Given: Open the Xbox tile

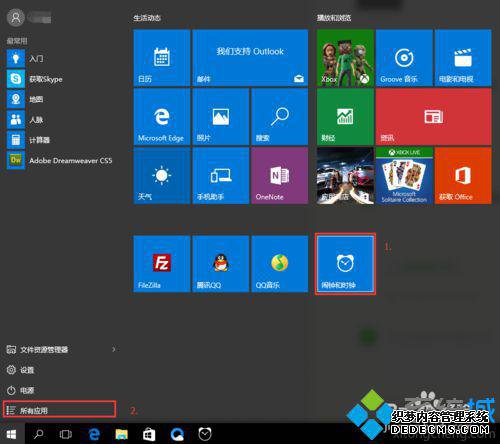Looking at the screenshot, I should (x=345, y=58).
